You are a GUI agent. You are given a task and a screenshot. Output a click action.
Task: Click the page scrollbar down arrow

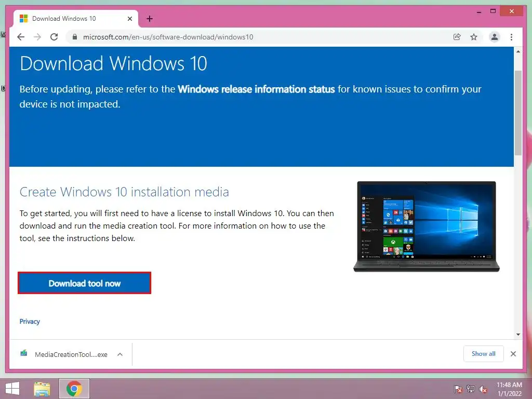point(518,334)
